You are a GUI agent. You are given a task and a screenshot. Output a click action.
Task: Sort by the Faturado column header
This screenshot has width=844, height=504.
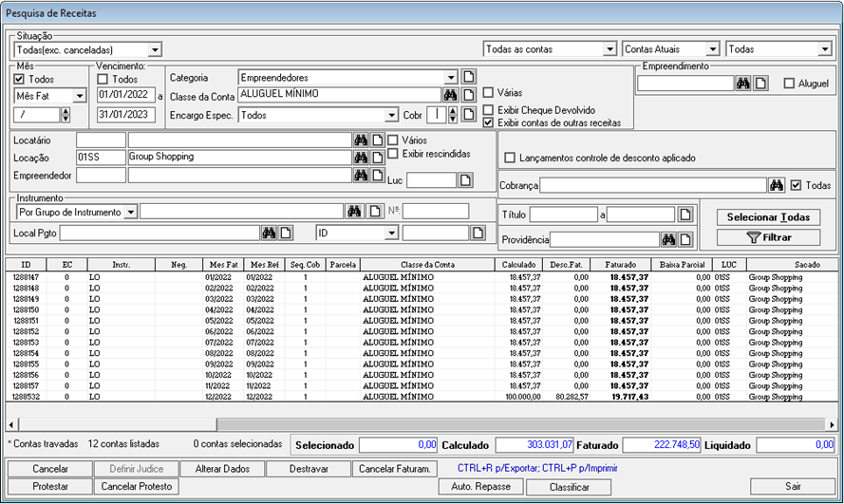(620, 265)
